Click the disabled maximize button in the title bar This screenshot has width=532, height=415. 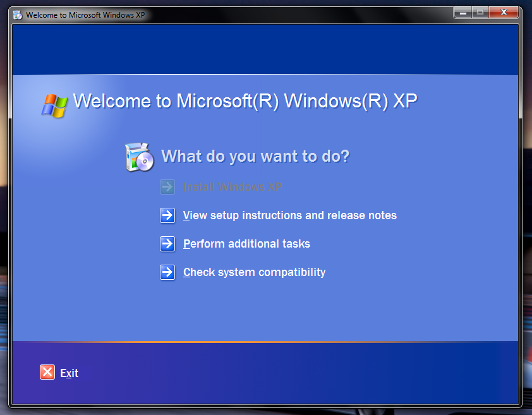[480, 13]
